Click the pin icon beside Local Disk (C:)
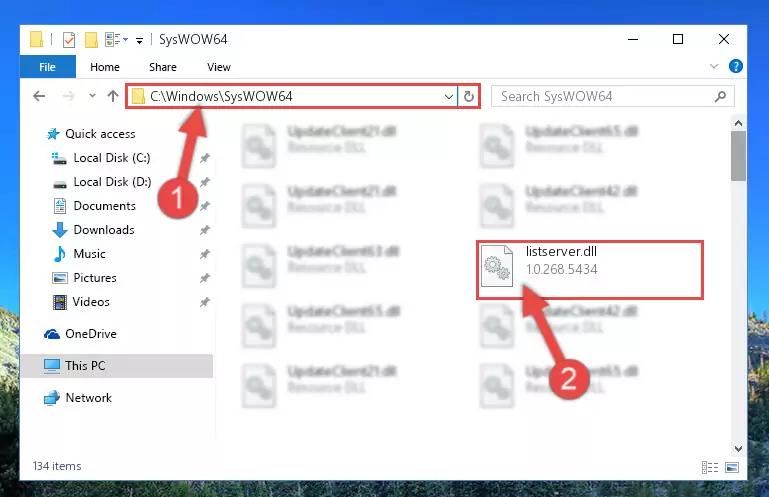769x497 pixels. tap(205, 158)
